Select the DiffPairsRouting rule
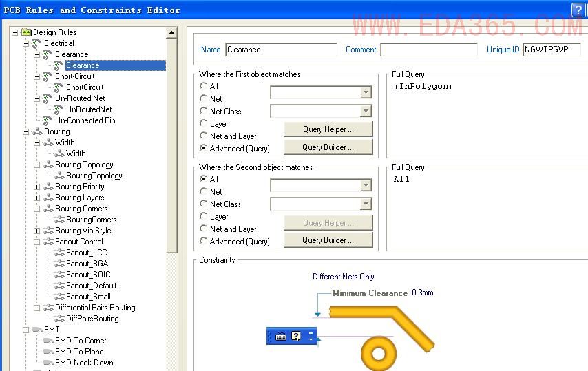Screen dimensions: 588x371 [x=92, y=319]
